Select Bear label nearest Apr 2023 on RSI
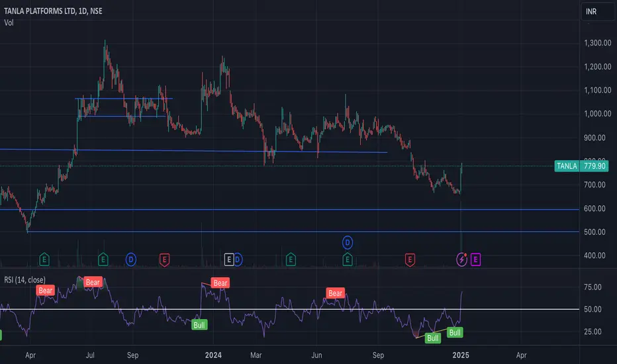Viewport: 617px width, 364px height. 45,291
